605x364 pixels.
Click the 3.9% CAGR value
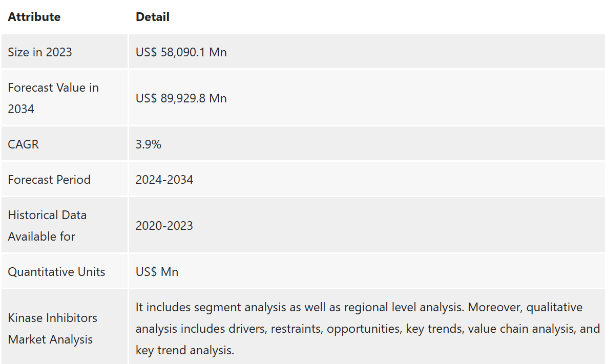pos(148,144)
